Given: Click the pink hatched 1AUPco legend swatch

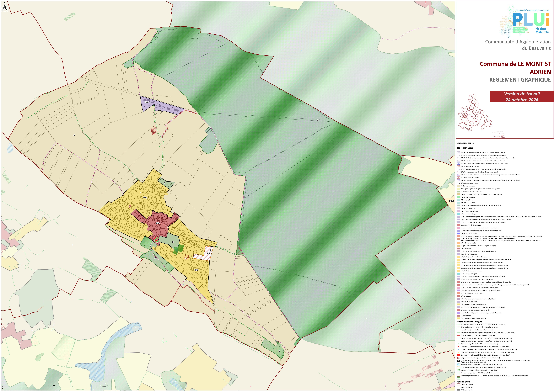Looking at the screenshot, I should coord(458,172).
